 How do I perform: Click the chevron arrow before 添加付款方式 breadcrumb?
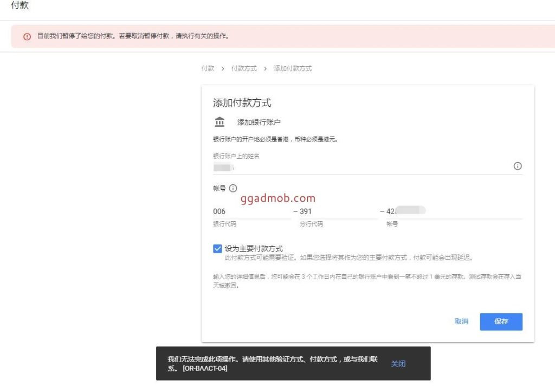265,69
